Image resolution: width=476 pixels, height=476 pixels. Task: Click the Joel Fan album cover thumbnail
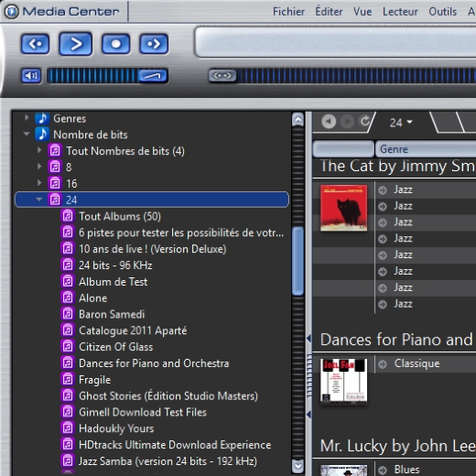pyautogui.click(x=344, y=381)
